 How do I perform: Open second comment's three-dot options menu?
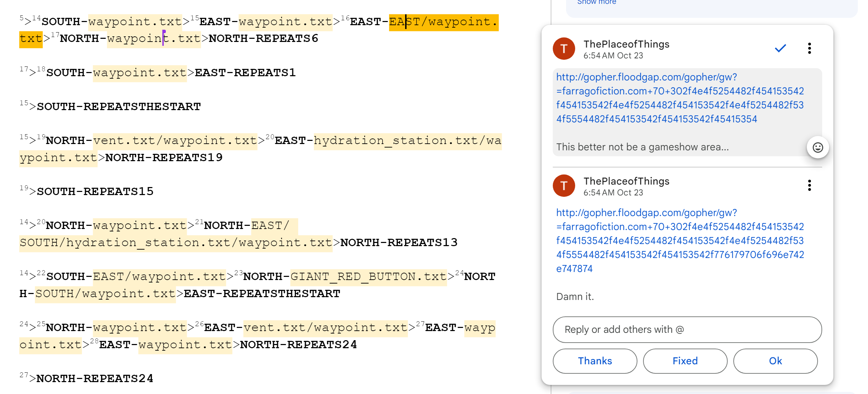click(x=809, y=185)
